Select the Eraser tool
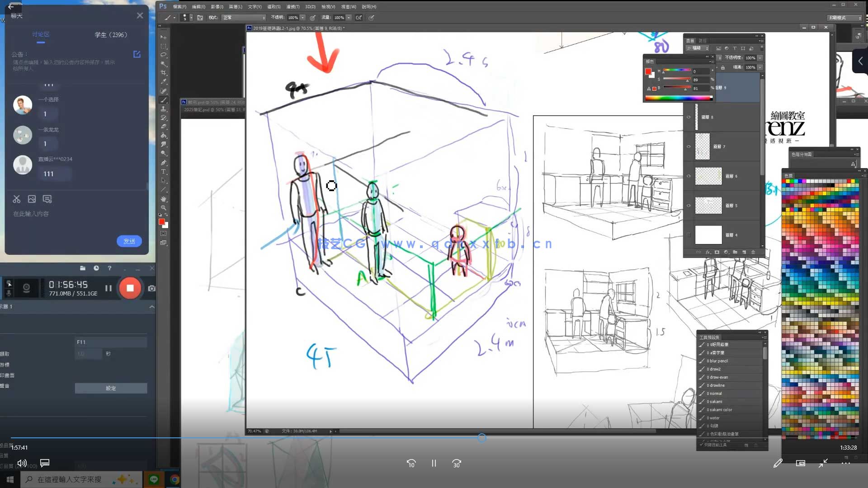The height and width of the screenshot is (488, 868). point(163,127)
